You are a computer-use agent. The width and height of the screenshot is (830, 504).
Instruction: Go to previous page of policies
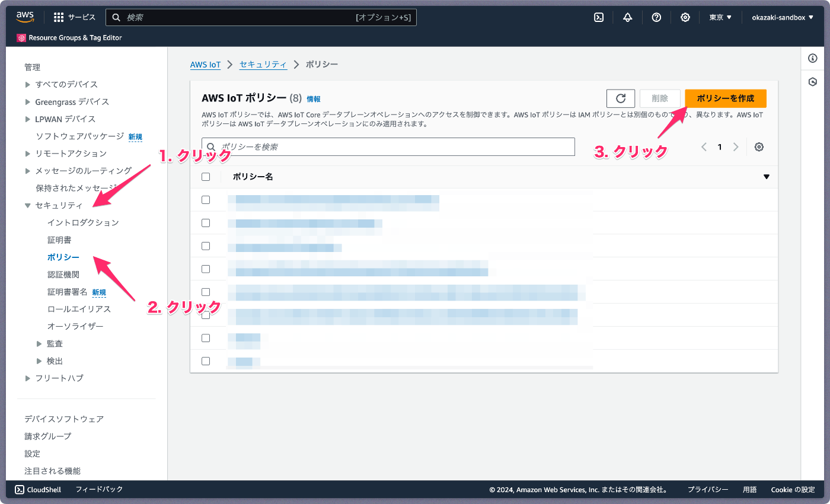[704, 147]
